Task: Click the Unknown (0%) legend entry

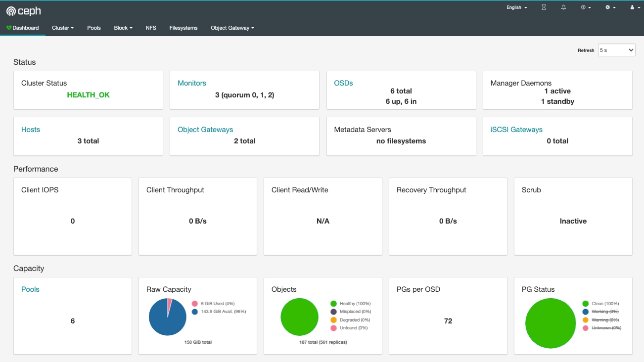Action: coord(601,328)
